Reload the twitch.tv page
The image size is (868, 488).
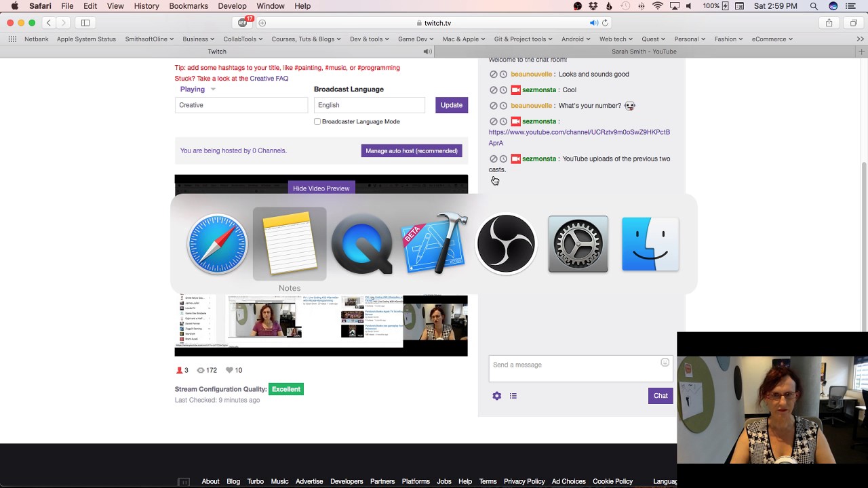click(606, 23)
